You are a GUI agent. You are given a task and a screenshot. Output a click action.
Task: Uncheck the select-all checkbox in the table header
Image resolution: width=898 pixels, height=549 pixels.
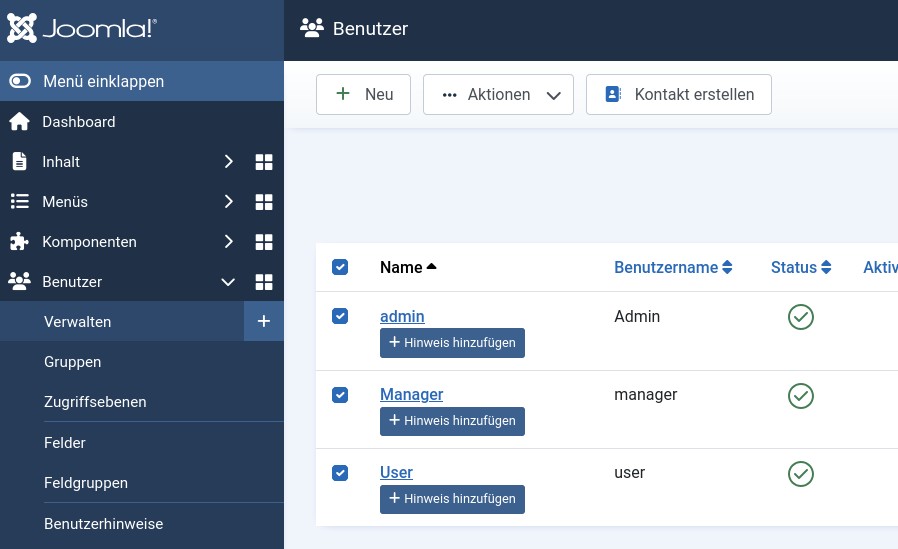(340, 267)
